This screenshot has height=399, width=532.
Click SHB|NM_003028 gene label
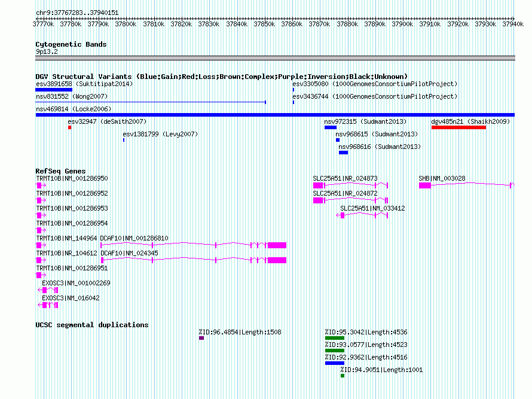click(442, 179)
